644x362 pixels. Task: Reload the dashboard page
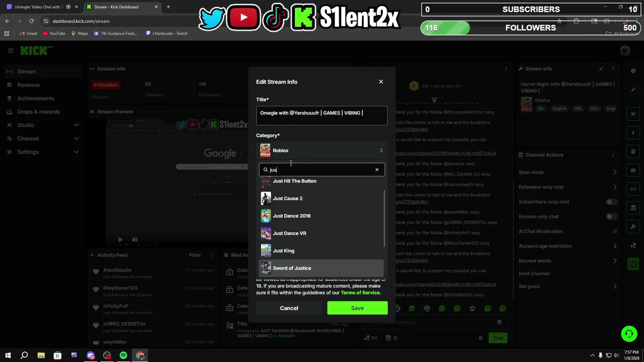(x=31, y=21)
